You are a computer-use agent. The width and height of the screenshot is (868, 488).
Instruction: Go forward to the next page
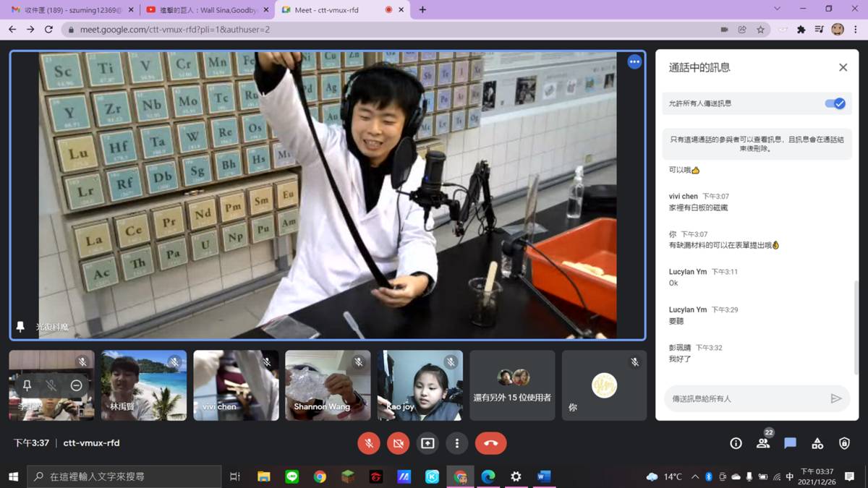30,30
